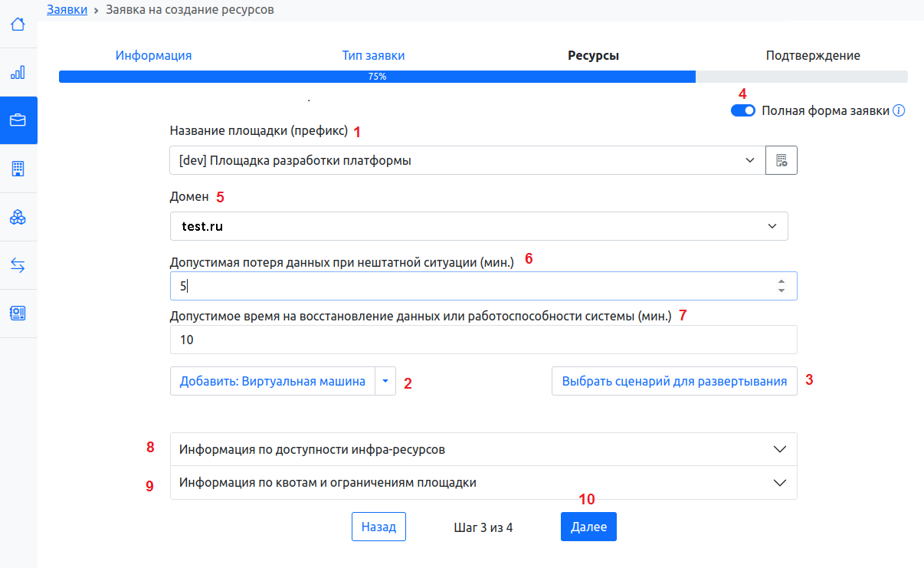The width and height of the screenshot is (924, 568).
Task: Open the last sidebar server icon
Action: (18, 313)
